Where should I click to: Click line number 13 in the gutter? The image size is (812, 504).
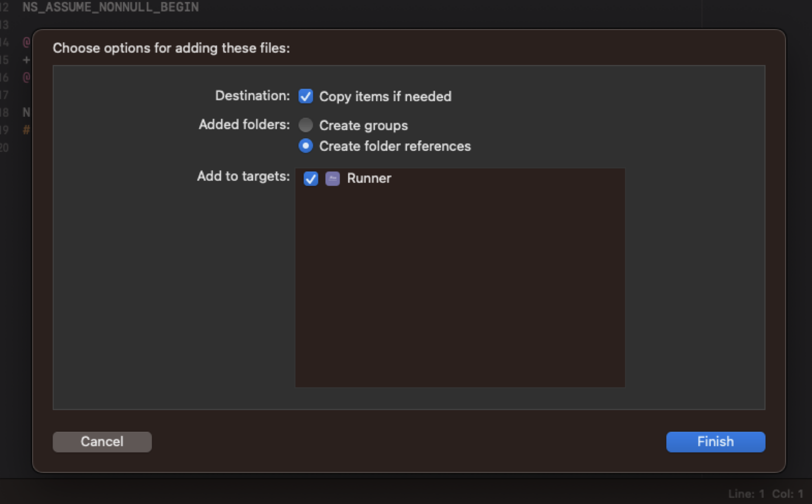point(4,25)
